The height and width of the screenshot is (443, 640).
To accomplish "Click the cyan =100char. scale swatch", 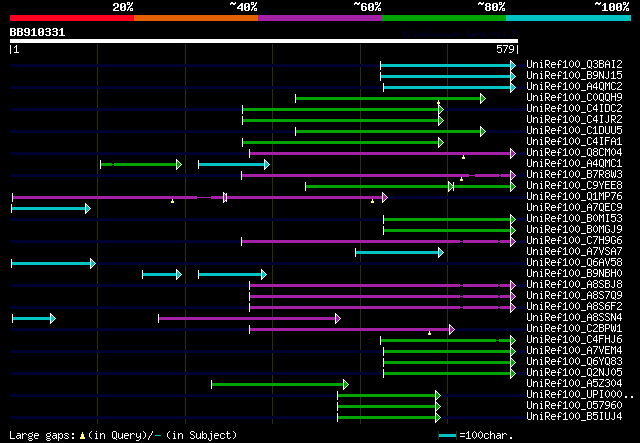I will click(447, 436).
